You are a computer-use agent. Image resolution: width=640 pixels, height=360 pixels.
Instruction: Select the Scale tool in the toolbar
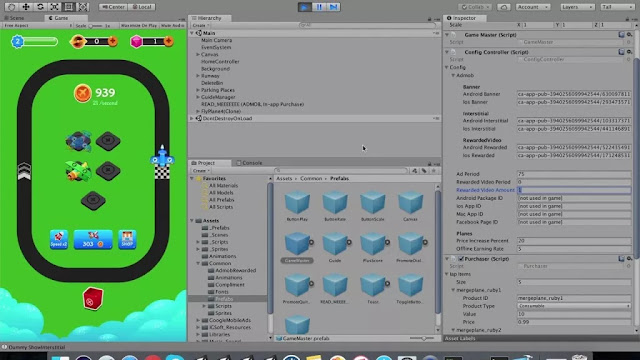click(x=54, y=7)
